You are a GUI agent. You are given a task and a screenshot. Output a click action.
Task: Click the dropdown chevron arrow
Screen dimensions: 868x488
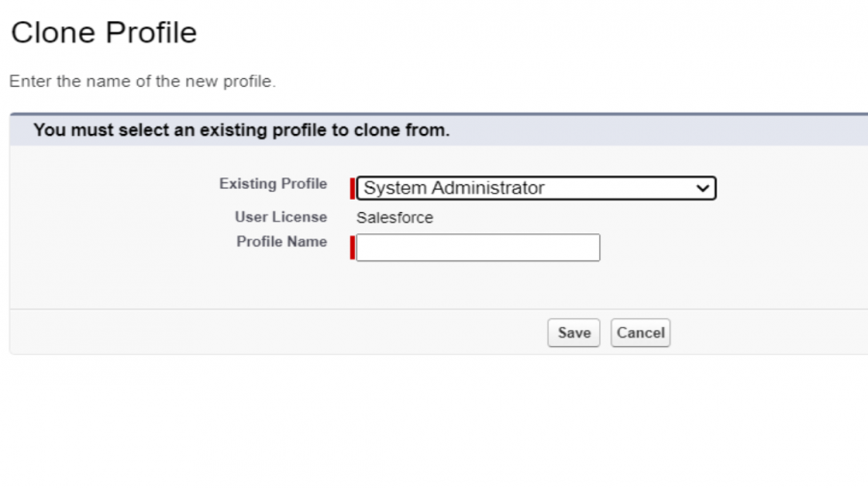coord(702,189)
